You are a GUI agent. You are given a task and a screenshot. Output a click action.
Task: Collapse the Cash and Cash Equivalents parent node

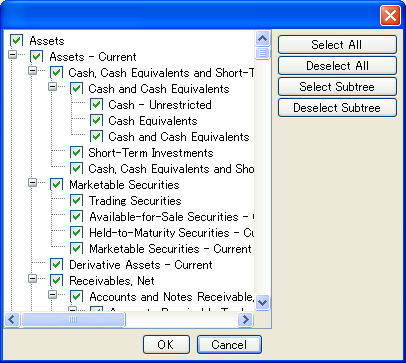coord(52,86)
